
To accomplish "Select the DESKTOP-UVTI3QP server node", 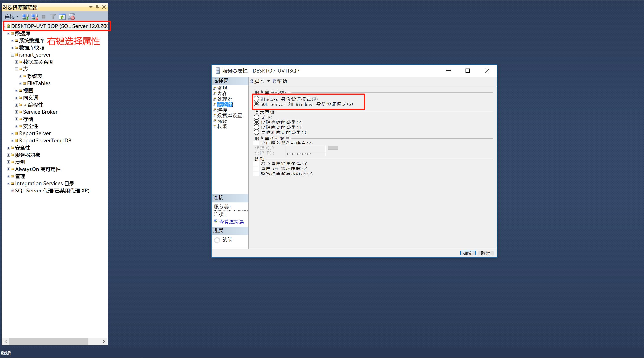I will pyautogui.click(x=59, y=26).
